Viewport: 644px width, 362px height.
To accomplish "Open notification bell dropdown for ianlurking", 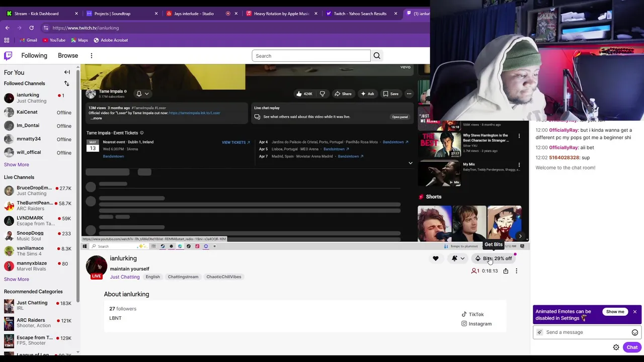I will click(458, 258).
